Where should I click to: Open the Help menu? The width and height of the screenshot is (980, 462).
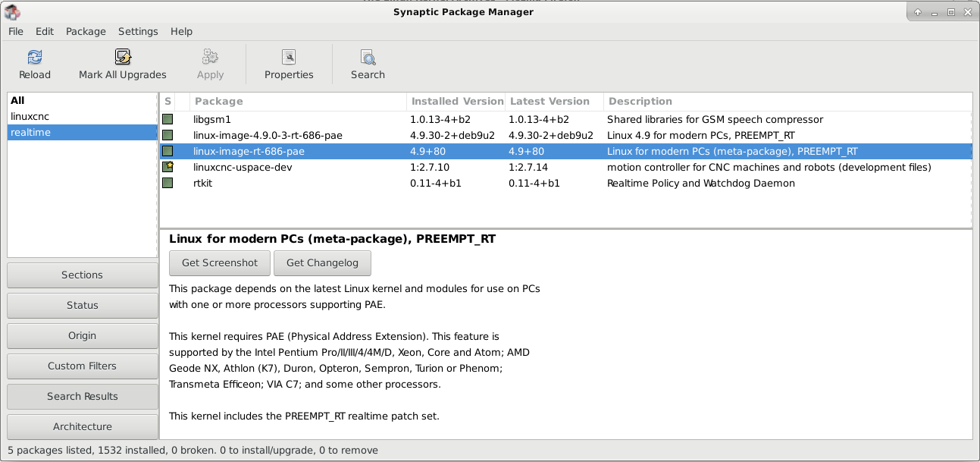(x=181, y=31)
